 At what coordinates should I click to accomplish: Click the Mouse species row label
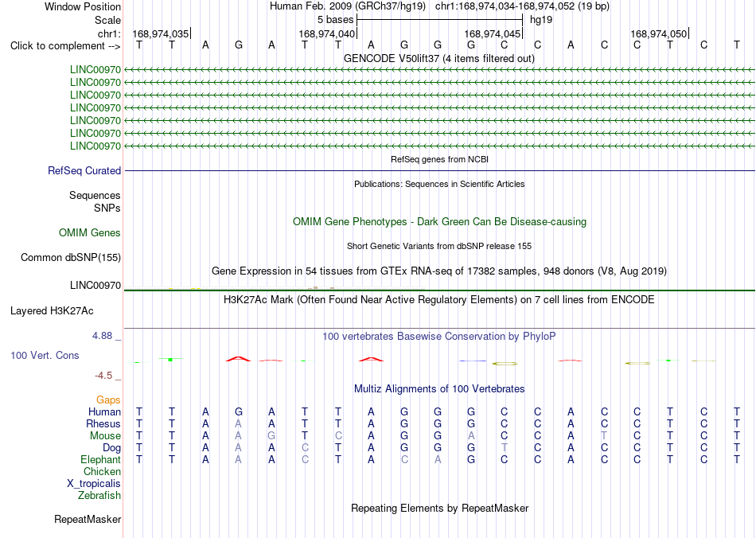(105, 436)
